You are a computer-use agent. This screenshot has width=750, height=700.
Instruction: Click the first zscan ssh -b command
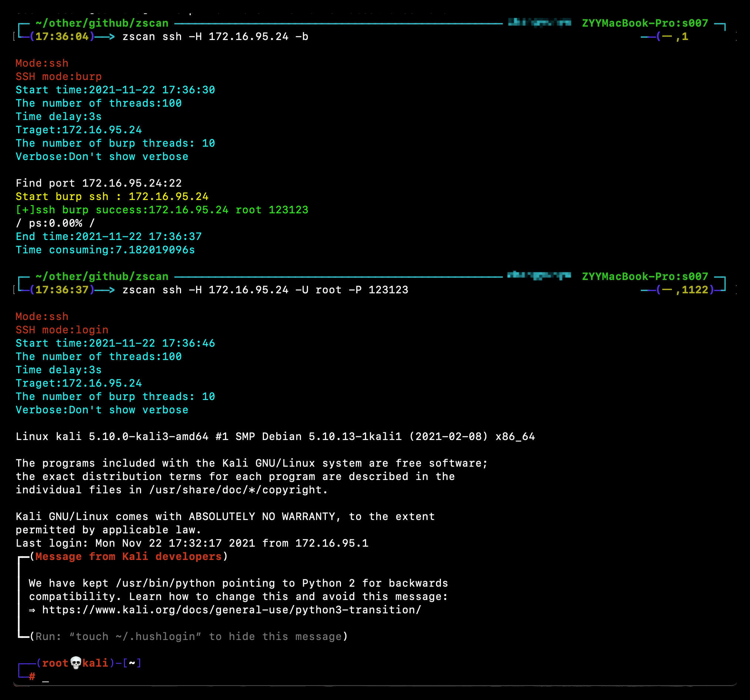point(215,37)
